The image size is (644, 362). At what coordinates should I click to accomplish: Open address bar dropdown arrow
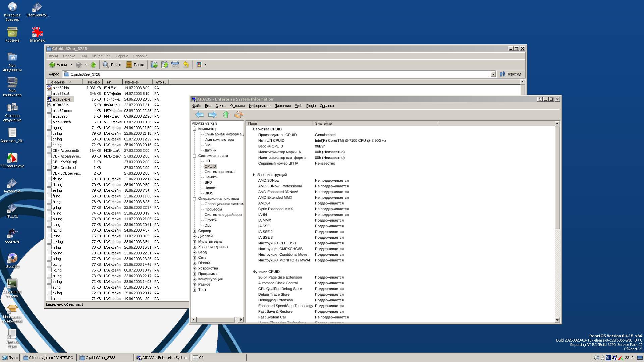click(493, 74)
